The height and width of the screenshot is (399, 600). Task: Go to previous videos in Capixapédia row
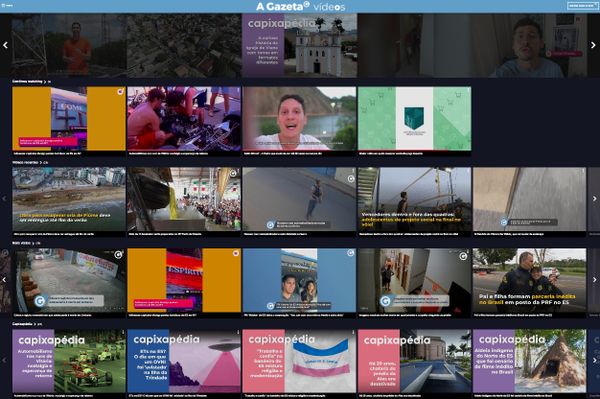pos(5,360)
